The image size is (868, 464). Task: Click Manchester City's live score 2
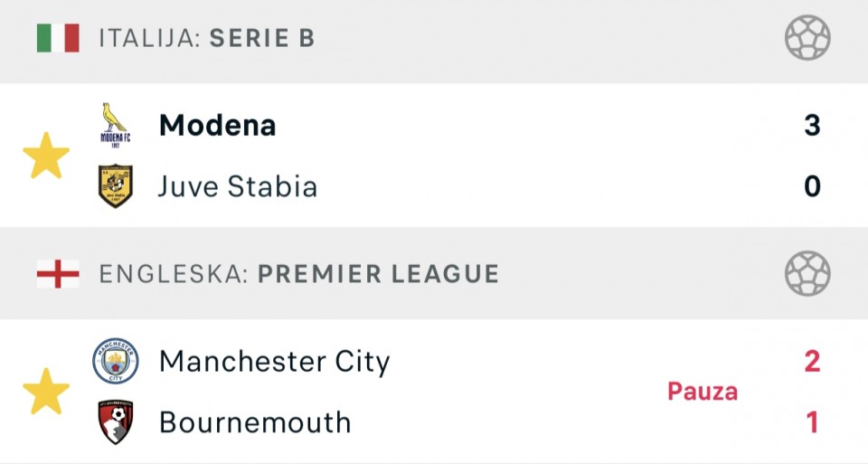coord(812,362)
